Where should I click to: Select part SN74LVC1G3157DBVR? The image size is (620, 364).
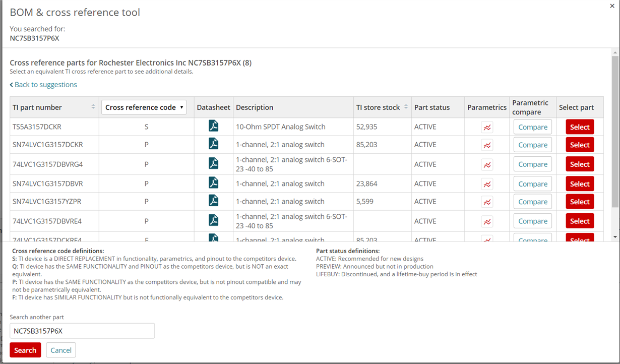[580, 184]
